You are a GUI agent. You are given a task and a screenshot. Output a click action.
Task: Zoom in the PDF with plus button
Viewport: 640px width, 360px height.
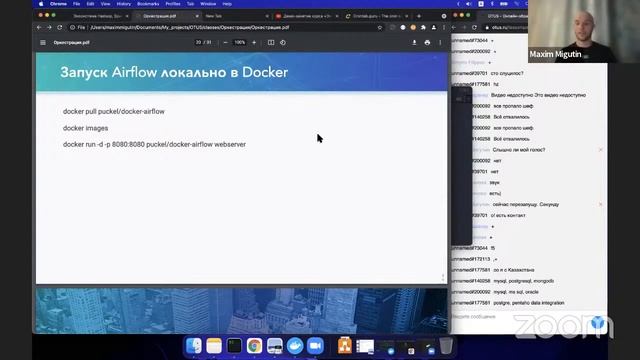(254, 42)
